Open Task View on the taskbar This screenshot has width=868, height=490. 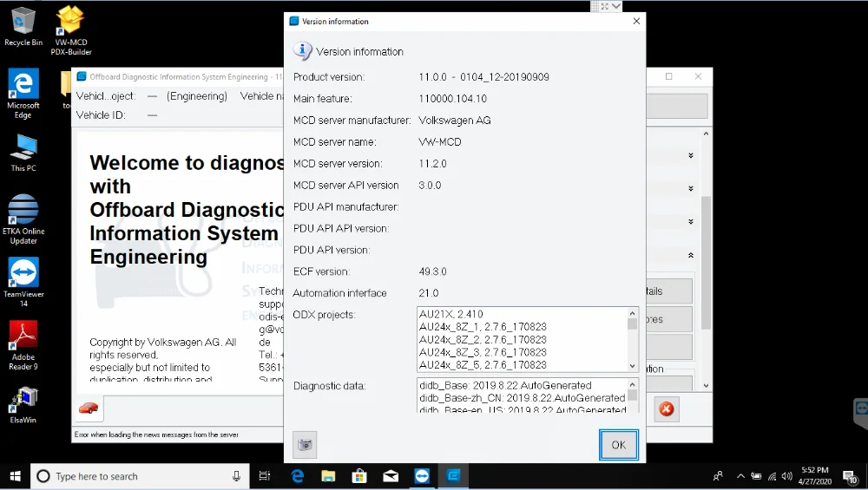point(265,476)
